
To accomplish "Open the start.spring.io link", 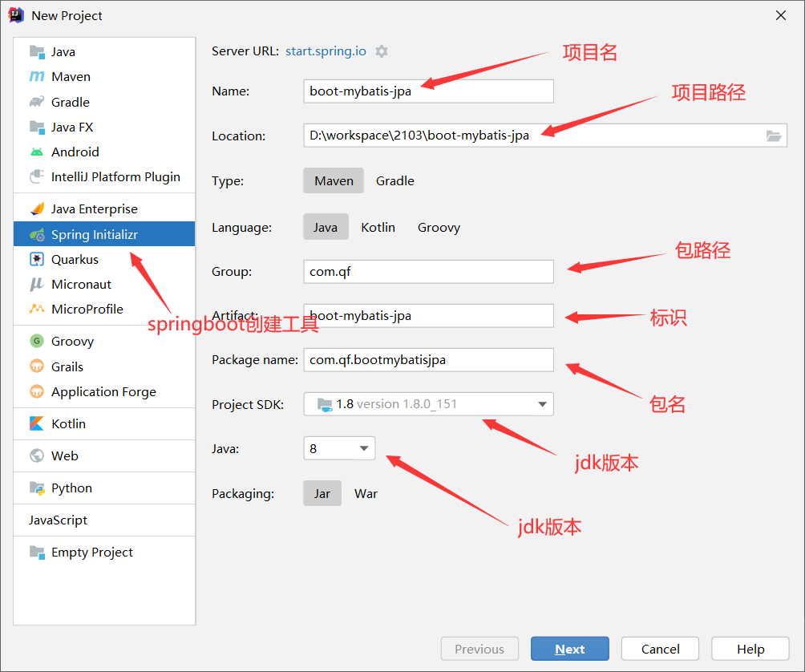I will pyautogui.click(x=326, y=51).
